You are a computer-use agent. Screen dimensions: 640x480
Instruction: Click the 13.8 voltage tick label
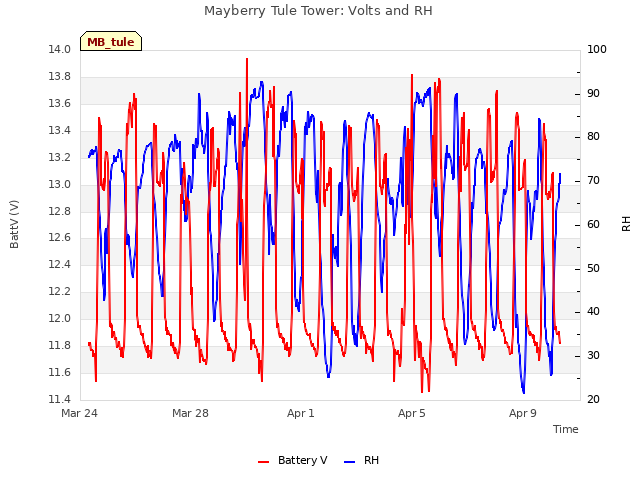60,77
